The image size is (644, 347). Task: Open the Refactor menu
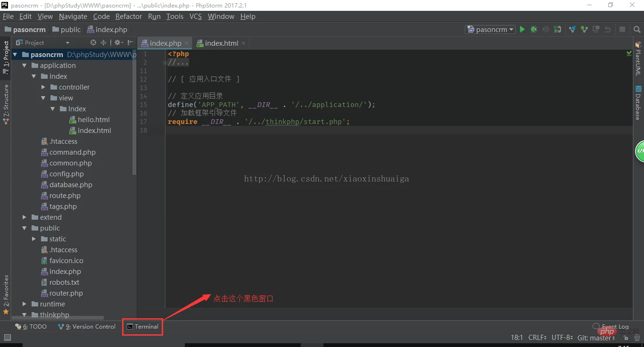point(128,17)
